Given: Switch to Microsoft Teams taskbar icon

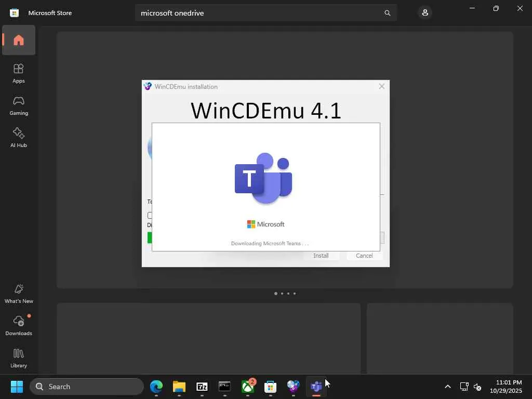Looking at the screenshot, I should (316, 387).
